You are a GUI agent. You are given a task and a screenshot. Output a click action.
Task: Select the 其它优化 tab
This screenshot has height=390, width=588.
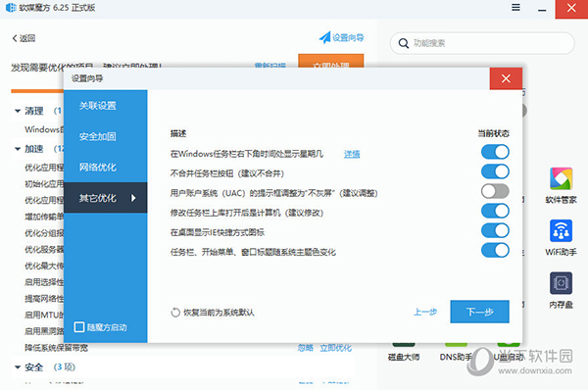106,198
